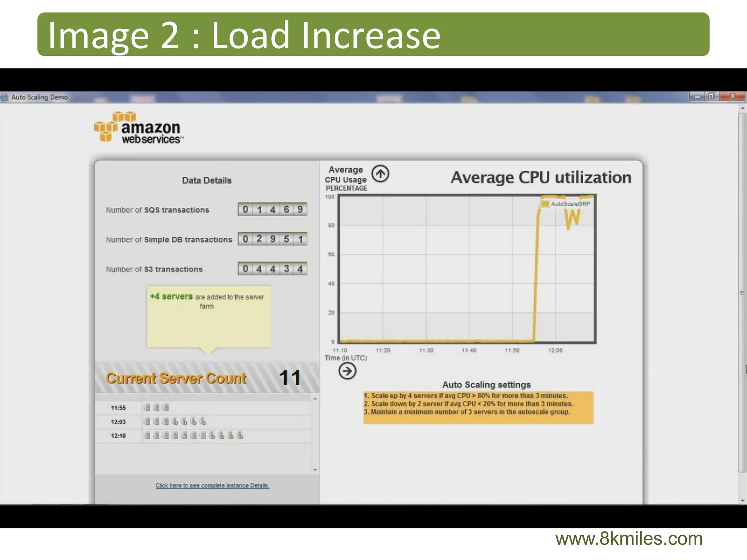The image size is (747, 560).
Task: Click the rule 'Scale up by 4 servers'
Action: point(466,396)
